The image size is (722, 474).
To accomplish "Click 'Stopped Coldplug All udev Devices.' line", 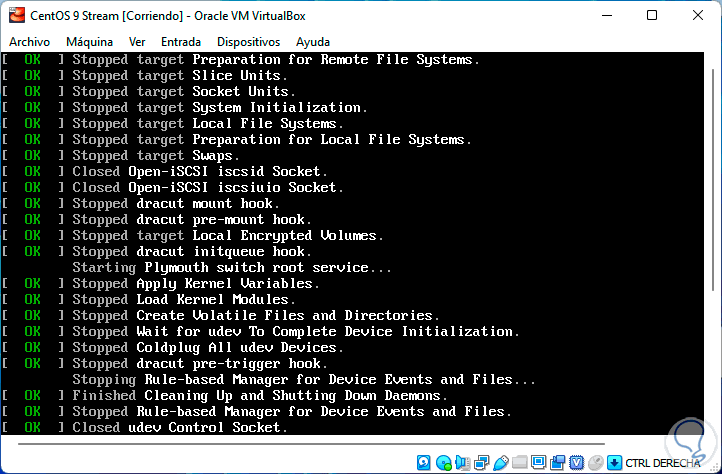I will (x=208, y=347).
